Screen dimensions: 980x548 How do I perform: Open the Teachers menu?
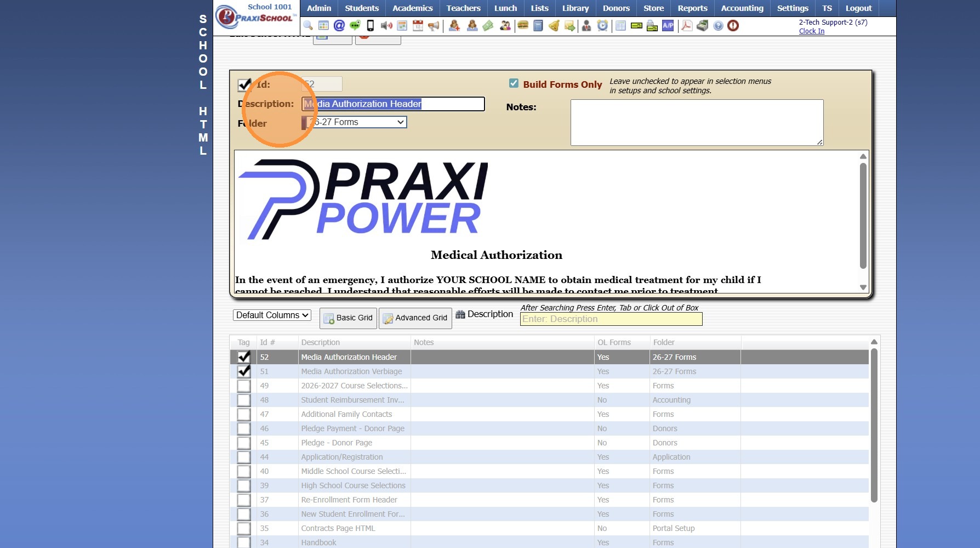464,8
